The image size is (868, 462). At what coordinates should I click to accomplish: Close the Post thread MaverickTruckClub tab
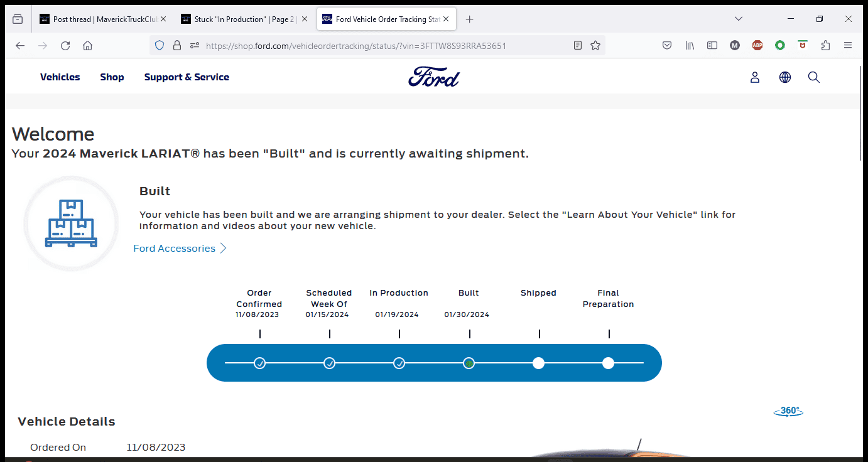pyautogui.click(x=163, y=19)
